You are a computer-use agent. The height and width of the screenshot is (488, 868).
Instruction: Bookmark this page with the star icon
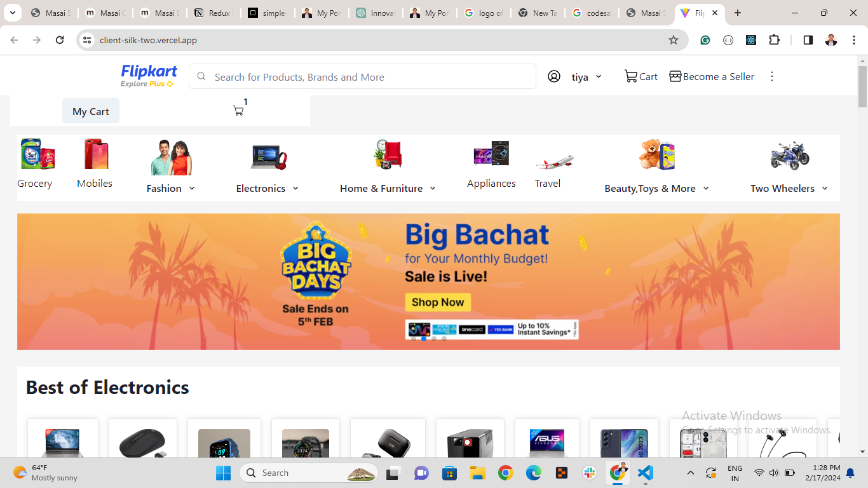pyautogui.click(x=674, y=40)
